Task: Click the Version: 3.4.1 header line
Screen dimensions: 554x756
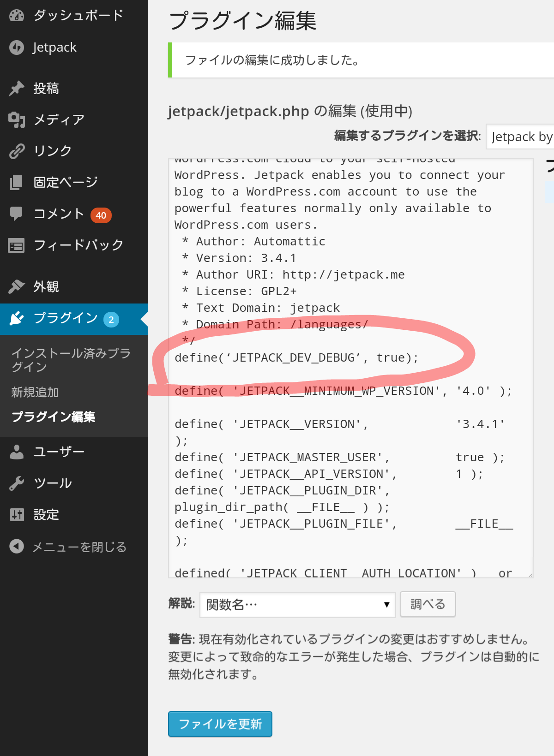Action: click(x=239, y=258)
